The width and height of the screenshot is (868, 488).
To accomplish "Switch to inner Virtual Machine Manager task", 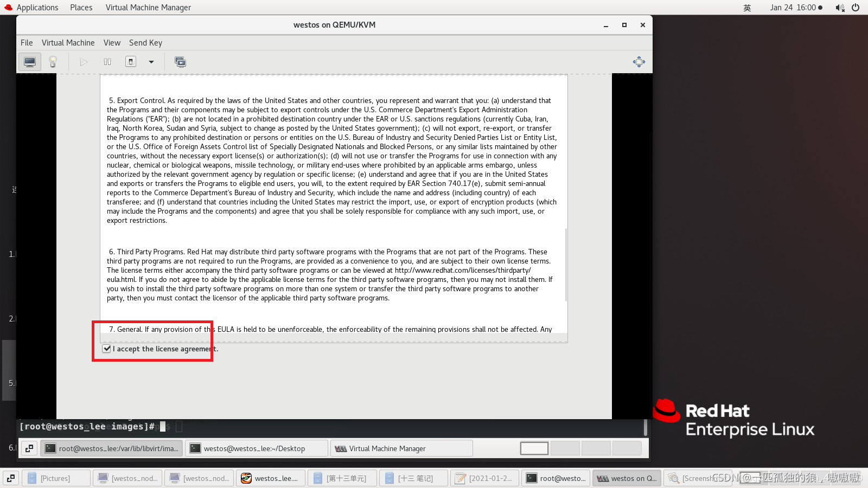I will [x=401, y=448].
